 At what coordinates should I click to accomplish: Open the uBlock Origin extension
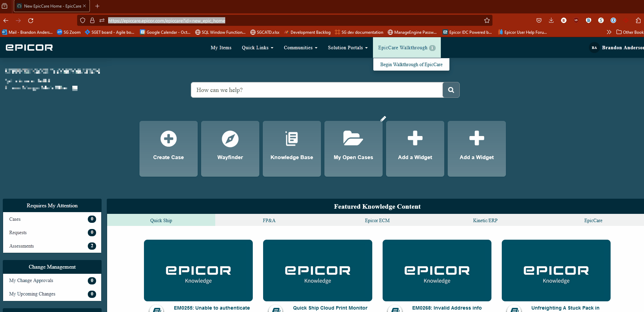pyautogui.click(x=576, y=21)
